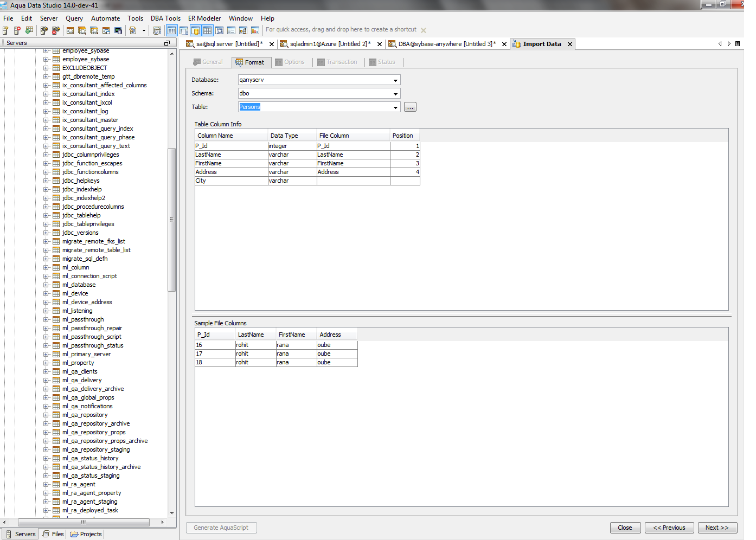Click the Generate AquaScript button

(x=221, y=528)
